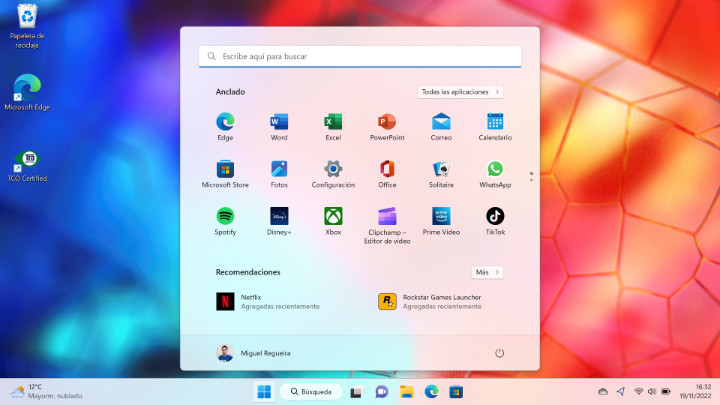Open File Explorer on the taskbar
The image size is (720, 405).
click(x=406, y=392)
